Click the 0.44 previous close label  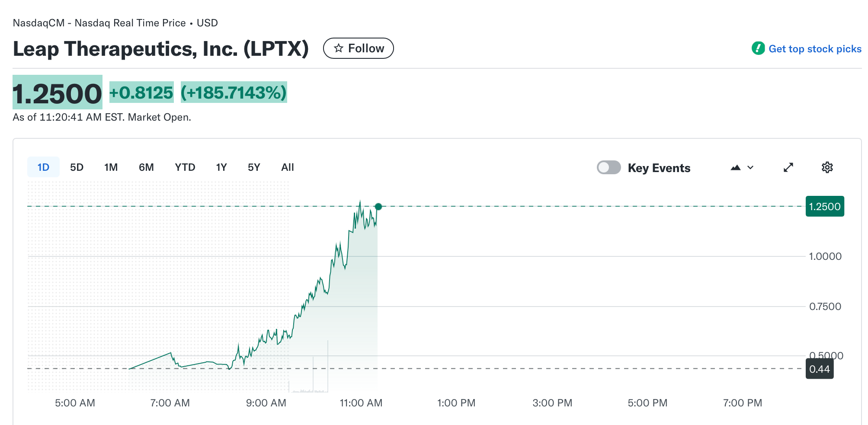[819, 369]
